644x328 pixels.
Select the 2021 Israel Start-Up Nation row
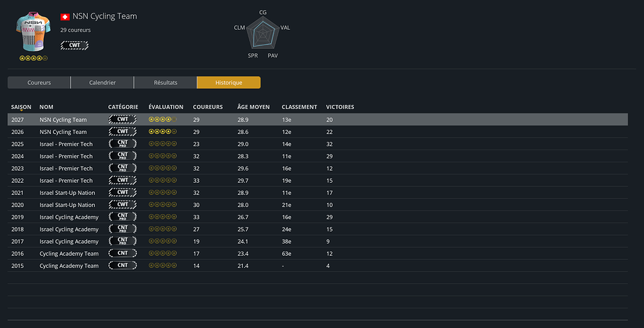click(318, 193)
